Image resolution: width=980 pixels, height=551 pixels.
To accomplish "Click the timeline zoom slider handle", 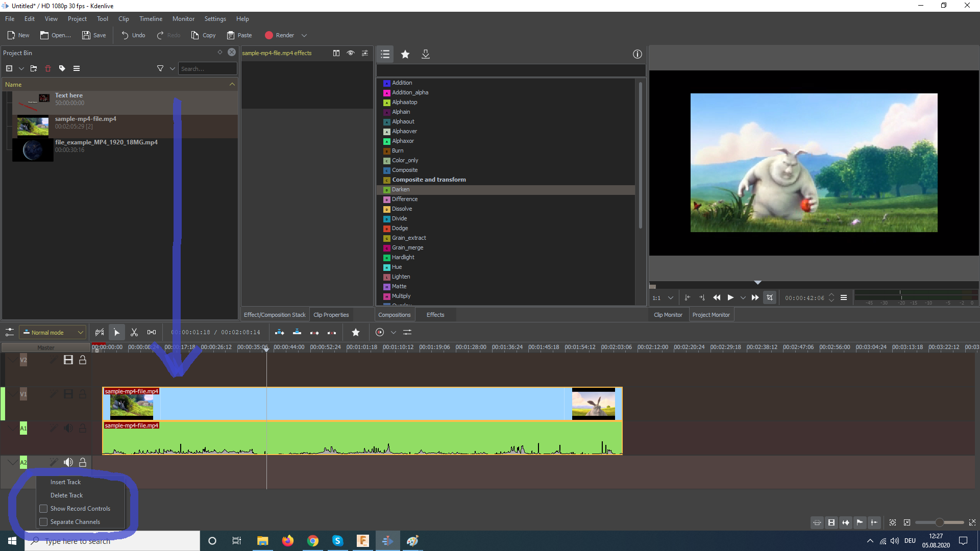I will (x=939, y=522).
